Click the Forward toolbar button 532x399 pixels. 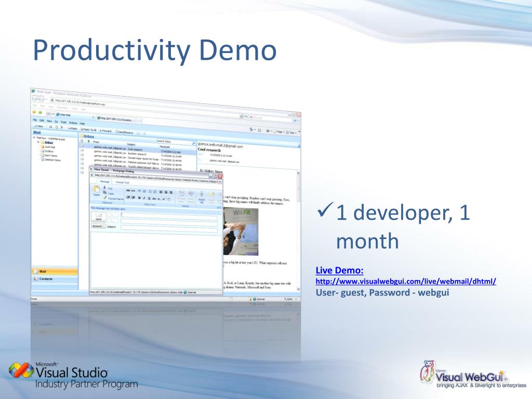pyautogui.click(x=105, y=130)
